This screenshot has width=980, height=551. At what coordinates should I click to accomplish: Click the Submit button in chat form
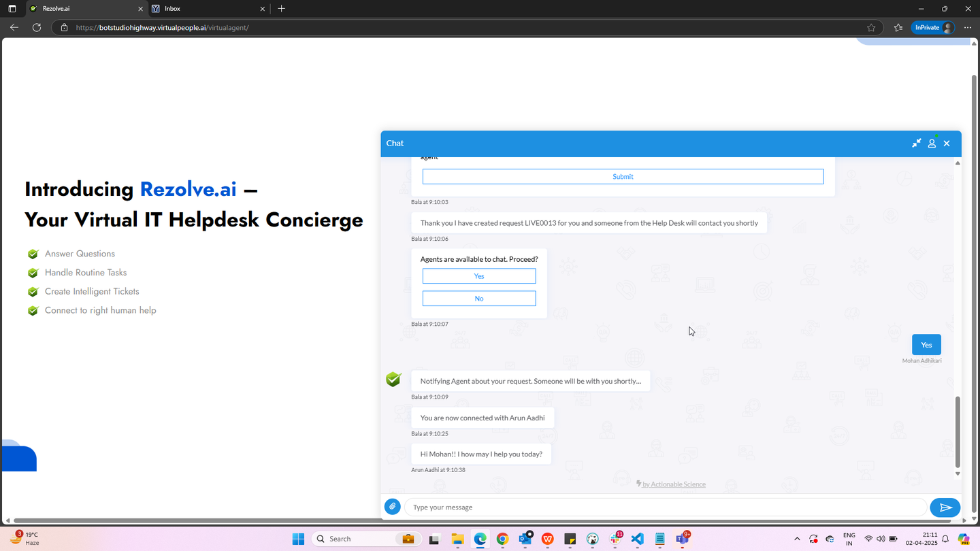coord(623,177)
